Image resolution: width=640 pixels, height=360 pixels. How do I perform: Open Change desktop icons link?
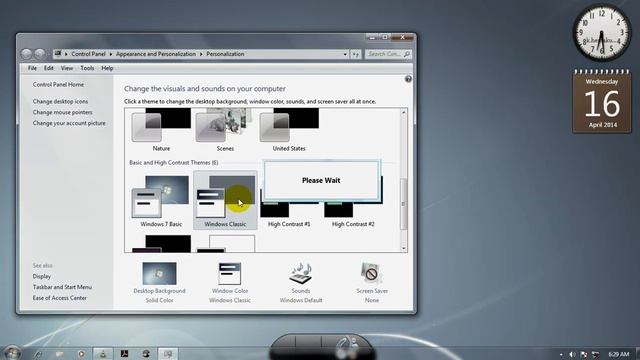pyautogui.click(x=60, y=101)
